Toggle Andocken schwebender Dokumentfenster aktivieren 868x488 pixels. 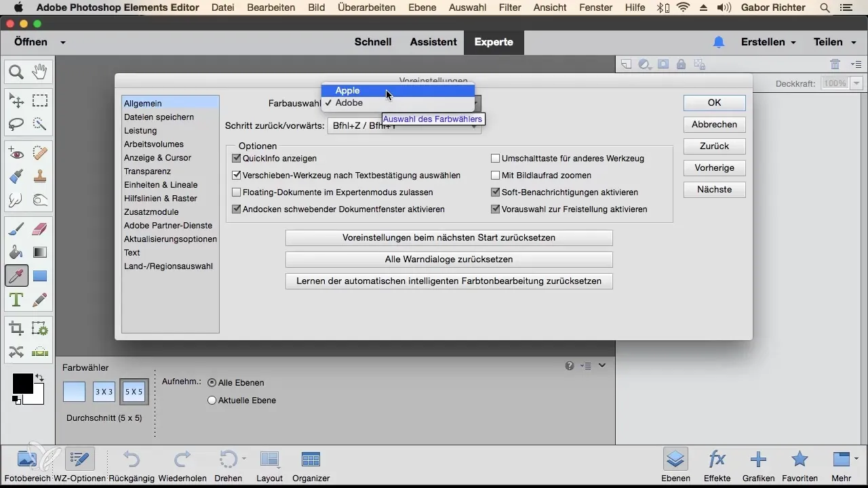pyautogui.click(x=237, y=209)
